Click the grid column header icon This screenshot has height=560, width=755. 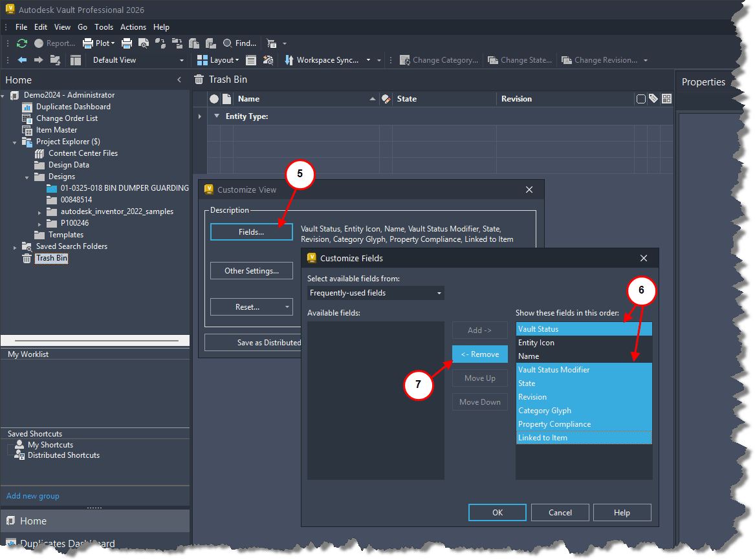click(x=666, y=99)
